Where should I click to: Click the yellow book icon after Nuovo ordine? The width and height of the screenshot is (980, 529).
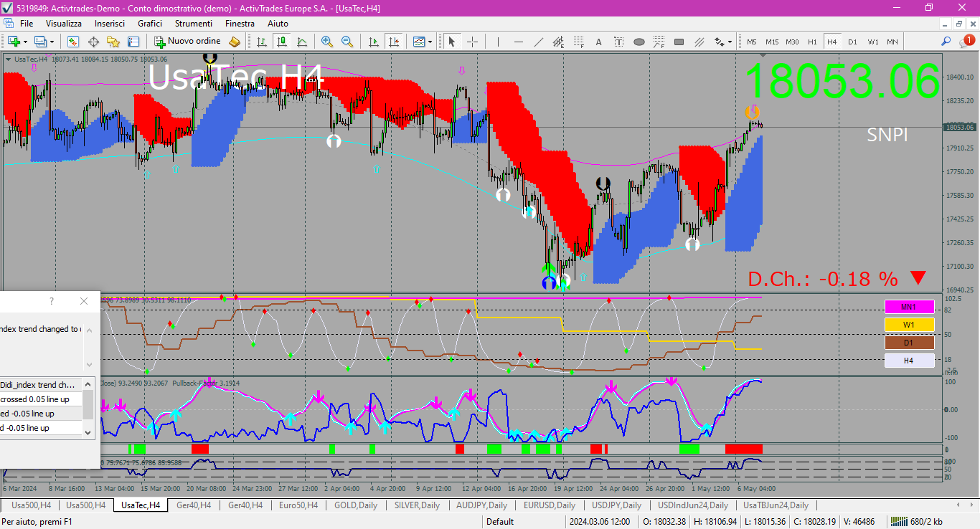[235, 42]
